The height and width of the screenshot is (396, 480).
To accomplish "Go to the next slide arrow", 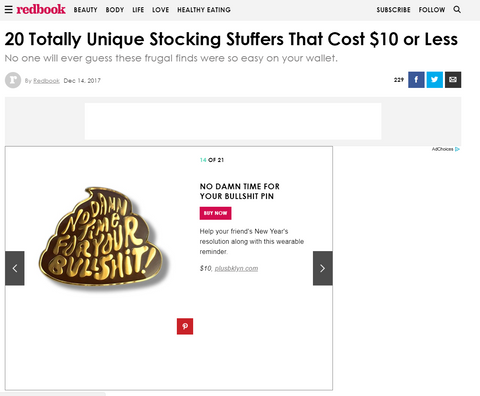I will pyautogui.click(x=323, y=268).
